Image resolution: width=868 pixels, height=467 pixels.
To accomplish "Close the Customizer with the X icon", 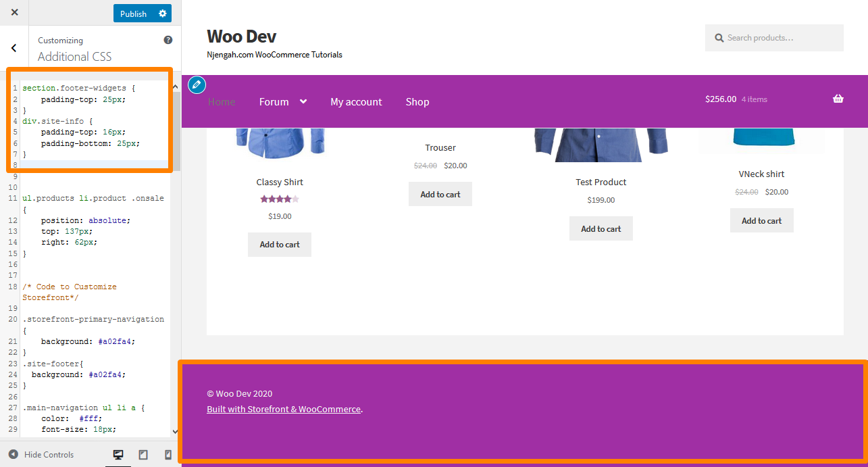I will (x=15, y=12).
